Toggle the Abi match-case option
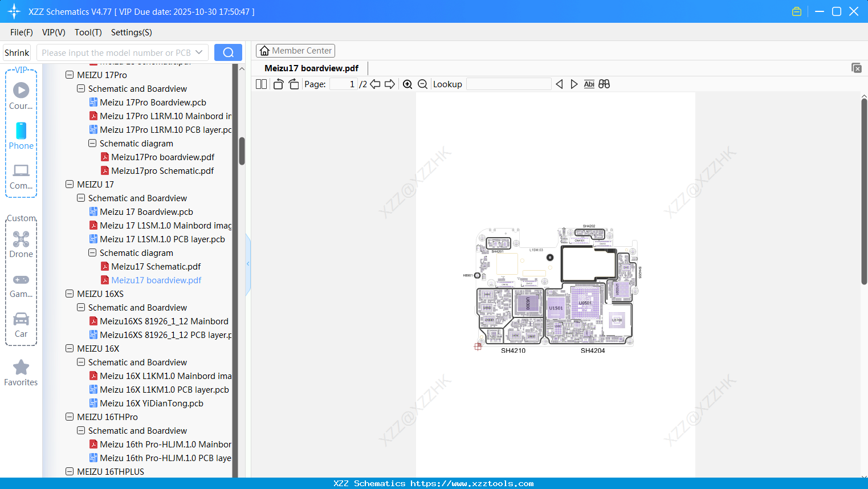 pos(589,84)
